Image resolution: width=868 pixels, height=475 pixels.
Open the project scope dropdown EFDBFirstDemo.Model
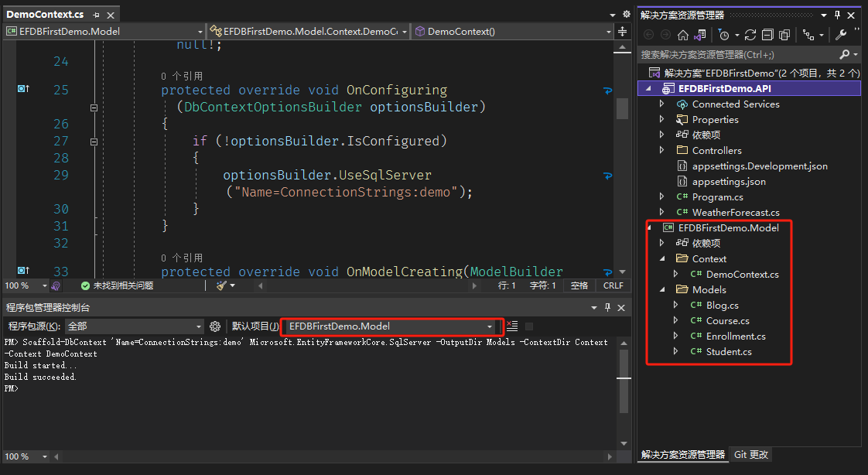pyautogui.click(x=104, y=32)
